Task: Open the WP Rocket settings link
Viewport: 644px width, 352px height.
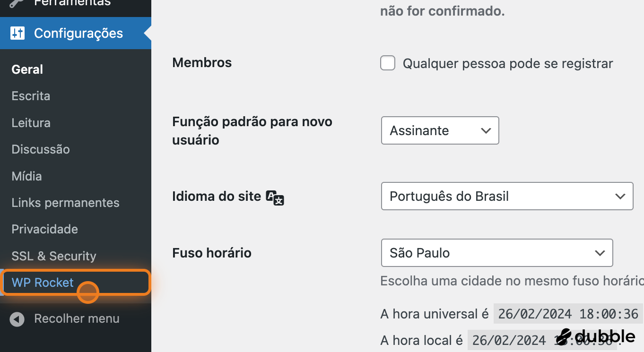Action: tap(43, 283)
